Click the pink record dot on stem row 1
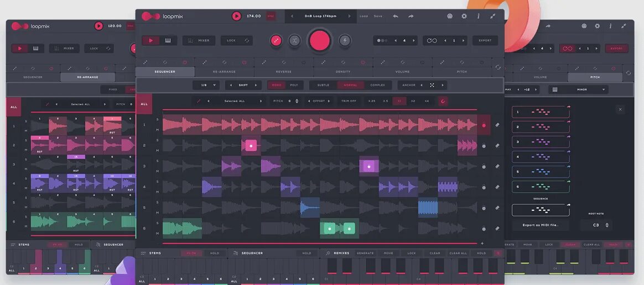The height and width of the screenshot is (285, 644). [484, 125]
